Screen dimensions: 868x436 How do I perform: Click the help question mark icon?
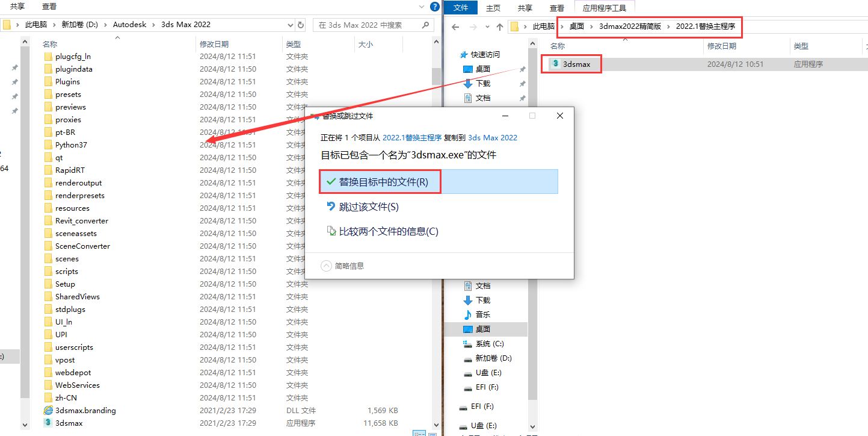pos(434,7)
